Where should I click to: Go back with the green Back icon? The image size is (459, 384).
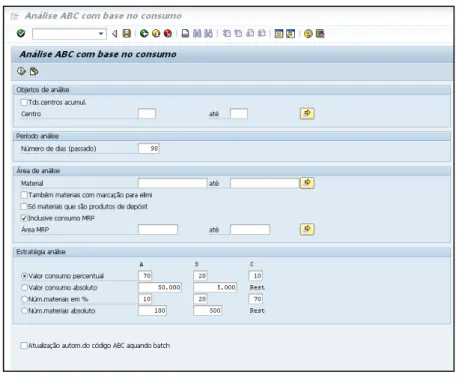click(x=144, y=33)
